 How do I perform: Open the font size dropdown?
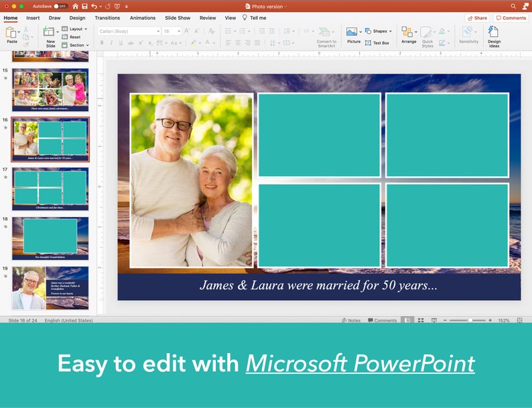point(179,31)
